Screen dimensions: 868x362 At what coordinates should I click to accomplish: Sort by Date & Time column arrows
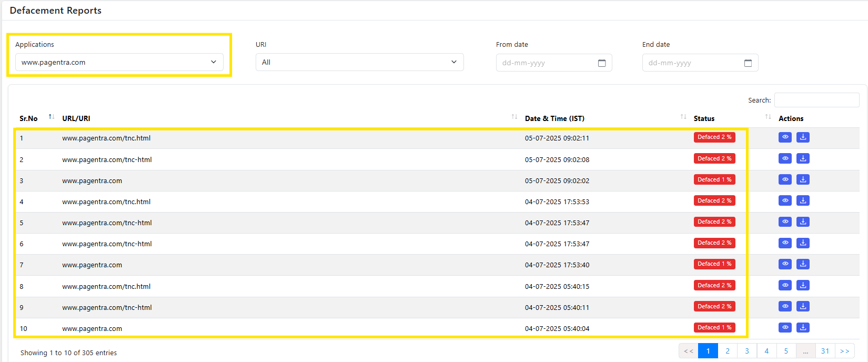click(x=683, y=117)
